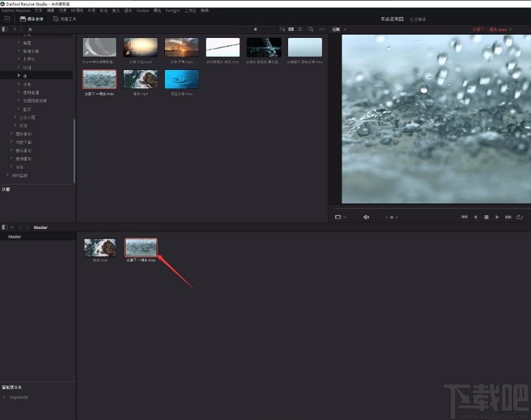Switch media browser to thumbnail grid view

coord(291,29)
